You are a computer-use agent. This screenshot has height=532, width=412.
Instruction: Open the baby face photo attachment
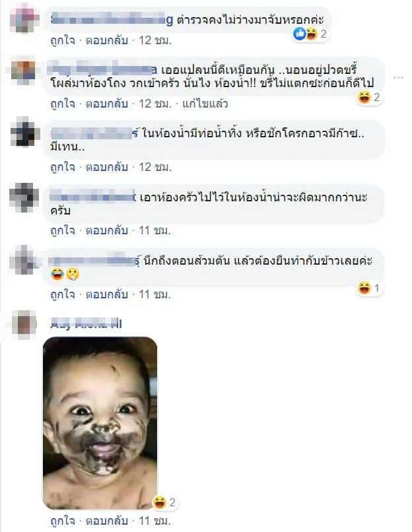click(x=100, y=422)
